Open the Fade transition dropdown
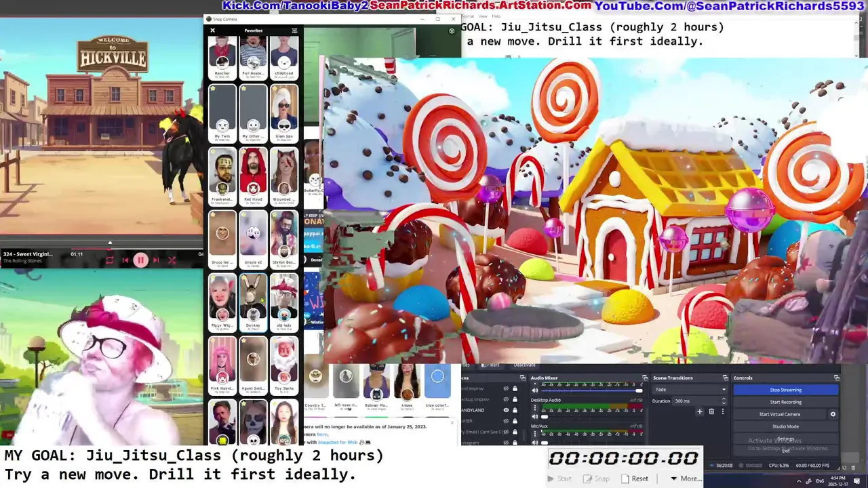This screenshot has height=488, width=868. point(690,390)
